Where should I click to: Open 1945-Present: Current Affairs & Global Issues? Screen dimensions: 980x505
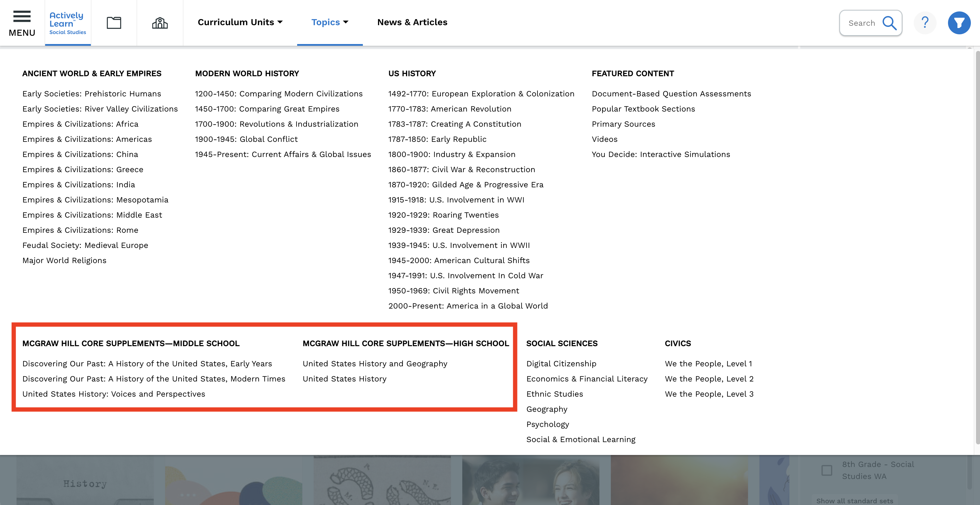coord(283,154)
